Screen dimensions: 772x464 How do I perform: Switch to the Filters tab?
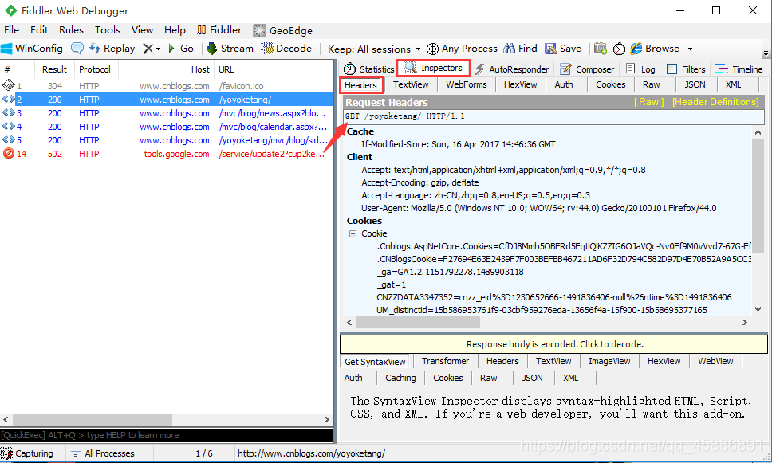click(686, 69)
